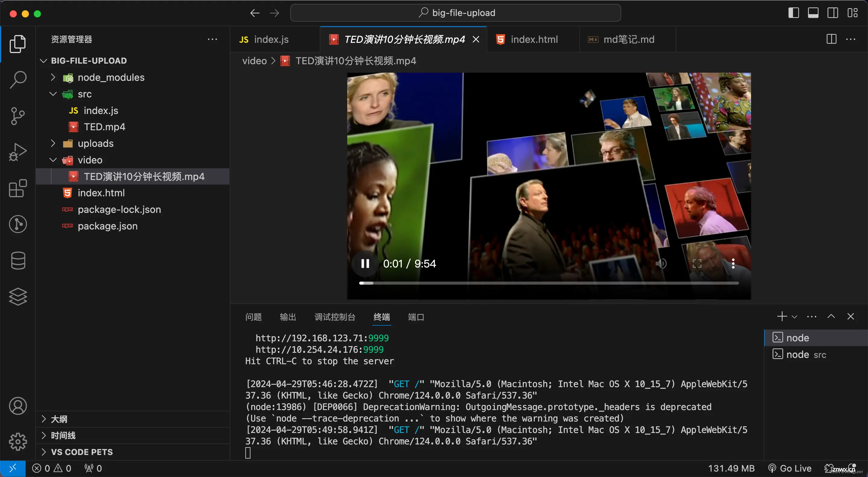Open the Run and Debug view
The height and width of the screenshot is (477, 868).
tap(17, 152)
